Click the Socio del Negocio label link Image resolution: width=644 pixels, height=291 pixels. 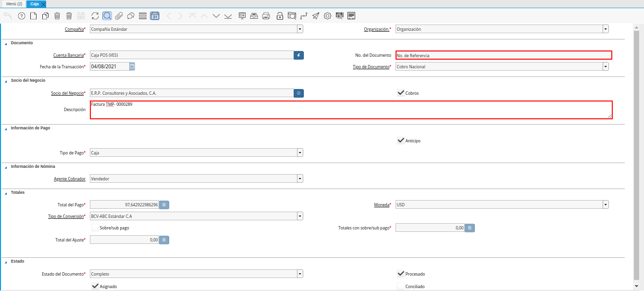click(x=67, y=93)
